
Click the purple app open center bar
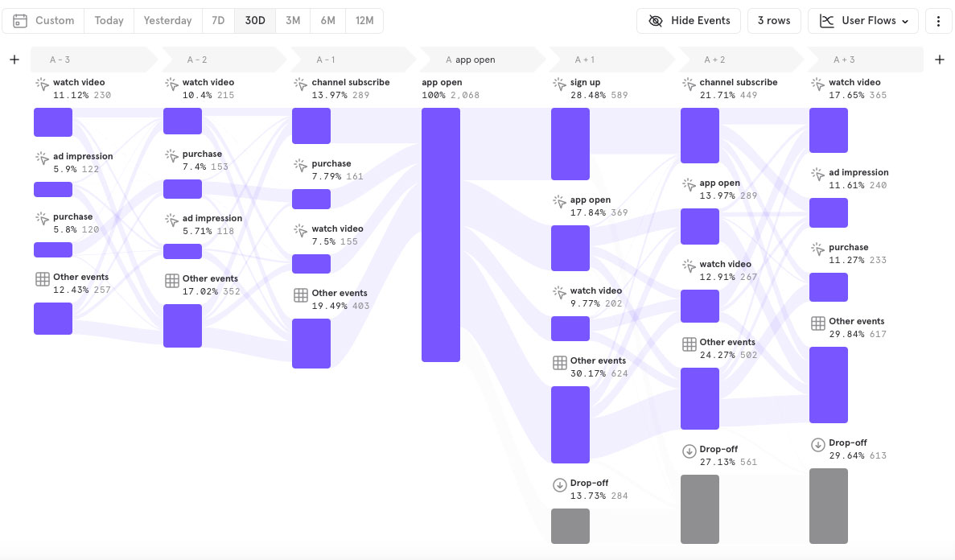pyautogui.click(x=441, y=235)
